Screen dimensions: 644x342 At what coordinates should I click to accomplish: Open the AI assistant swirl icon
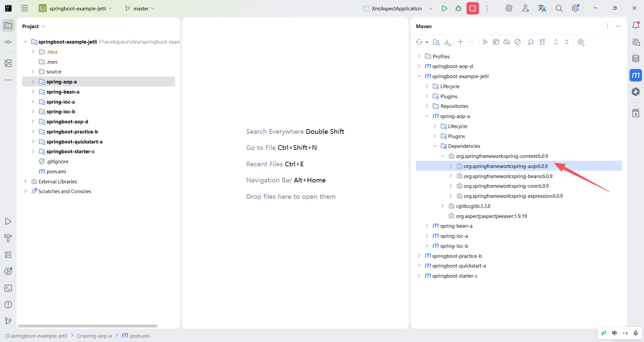click(x=509, y=8)
